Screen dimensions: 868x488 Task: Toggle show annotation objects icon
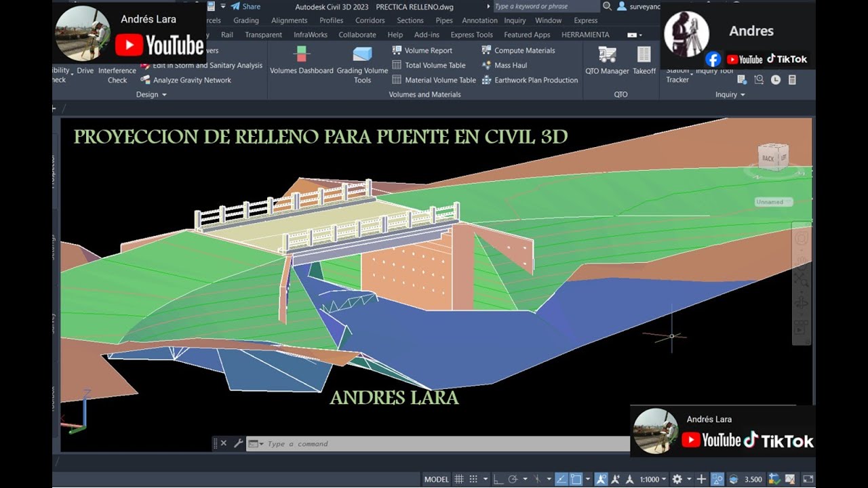tap(601, 479)
